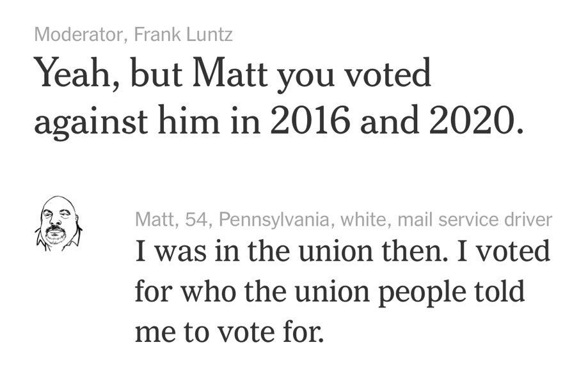This screenshot has width=588, height=372.
Task: Select the line "for who the union people told"
Action: 330,291
